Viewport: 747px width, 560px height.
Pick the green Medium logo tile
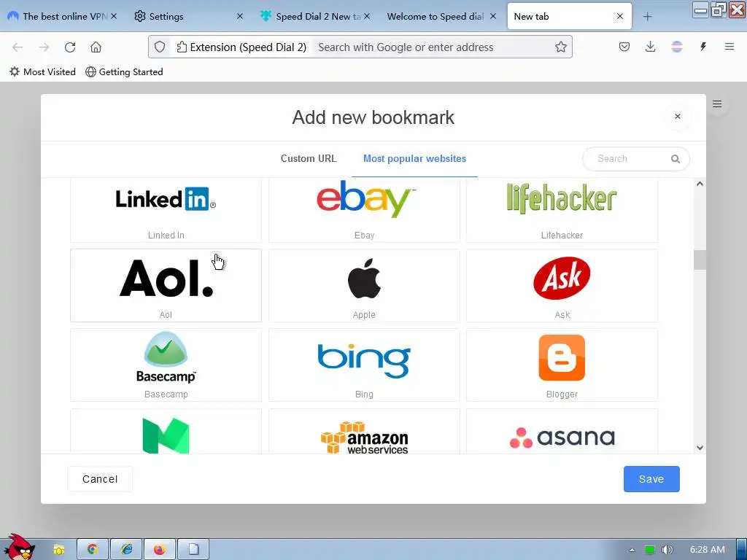click(166, 431)
